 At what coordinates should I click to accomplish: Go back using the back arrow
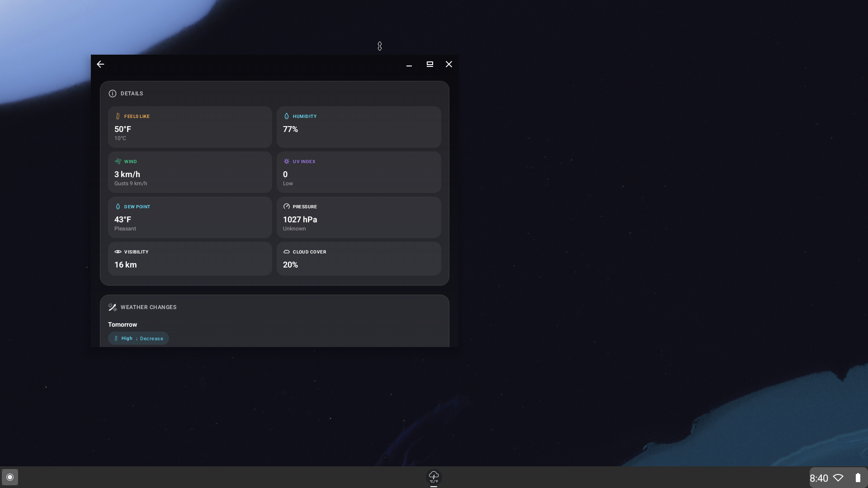coord(100,64)
